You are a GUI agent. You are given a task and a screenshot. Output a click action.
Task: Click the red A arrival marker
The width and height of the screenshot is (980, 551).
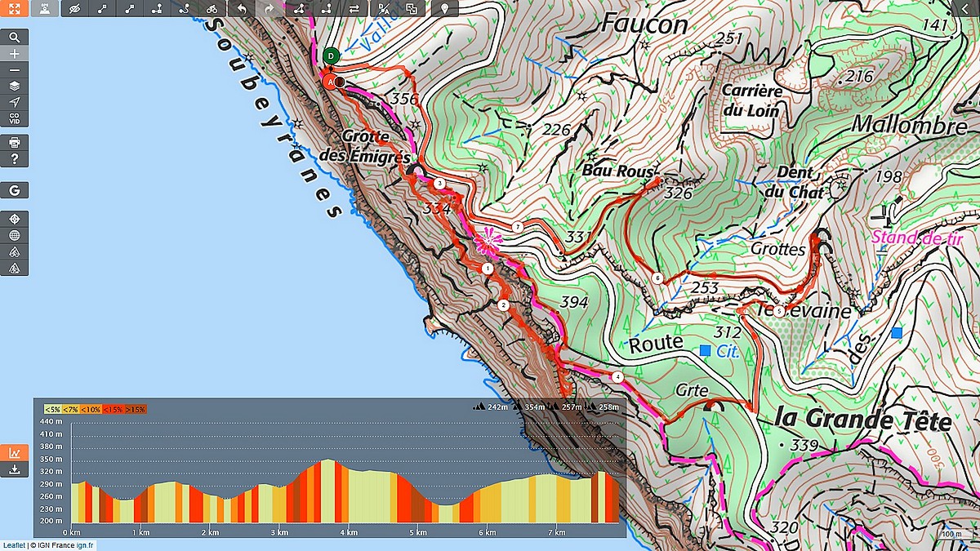pyautogui.click(x=331, y=82)
